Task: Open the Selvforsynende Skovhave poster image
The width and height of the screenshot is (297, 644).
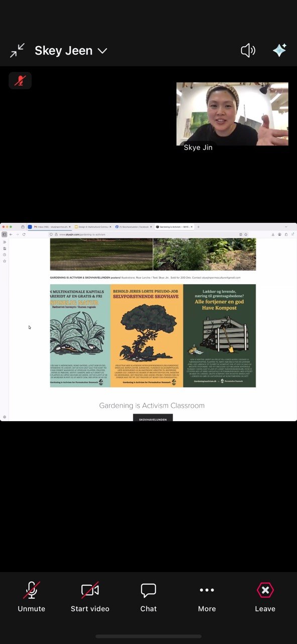Action: coord(147,336)
